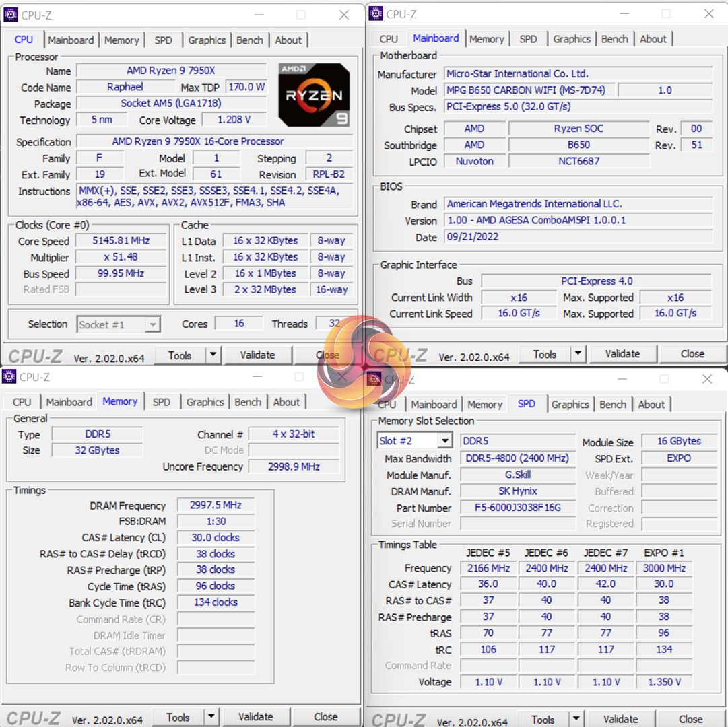Click EXPO #1 voltage 1.350 V cell
Screen dimensions: 728x727
click(664, 681)
